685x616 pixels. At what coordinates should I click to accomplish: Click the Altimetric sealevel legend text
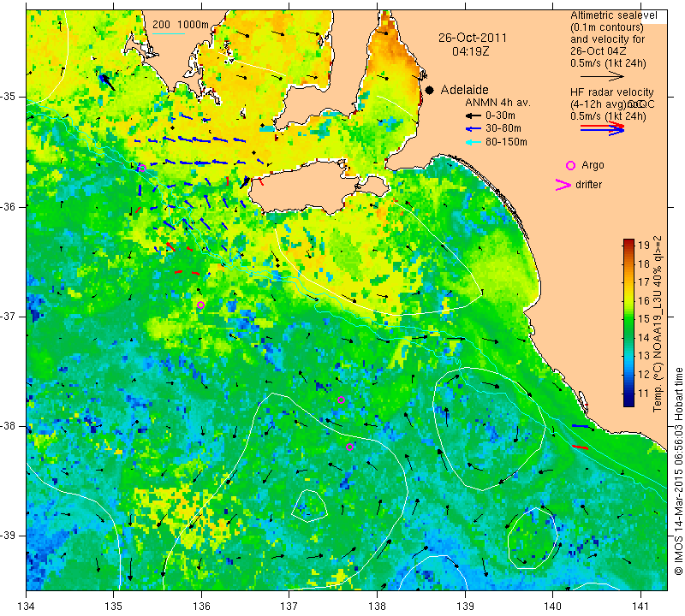pyautogui.click(x=613, y=15)
